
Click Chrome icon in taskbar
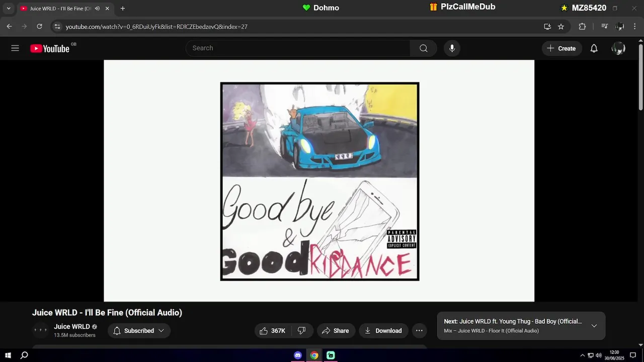(x=314, y=355)
